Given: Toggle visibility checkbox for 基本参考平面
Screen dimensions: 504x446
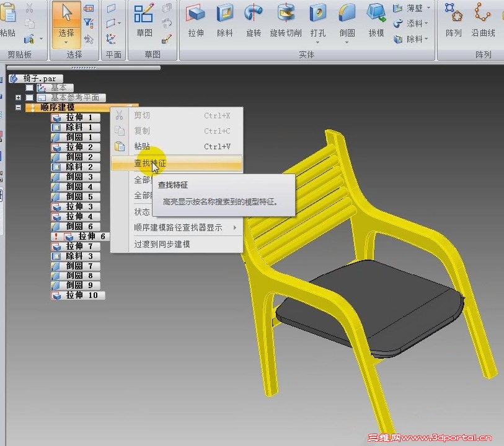Looking at the screenshot, I should 30,97.
